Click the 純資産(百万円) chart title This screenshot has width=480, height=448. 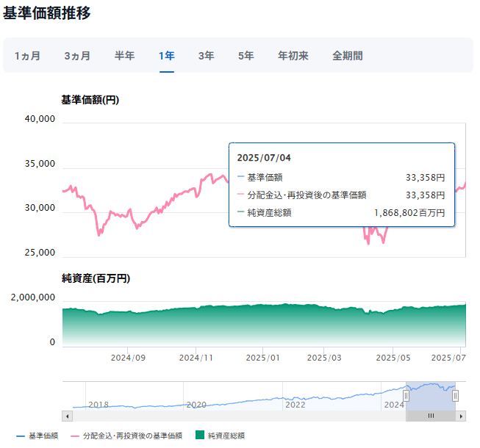tap(96, 278)
